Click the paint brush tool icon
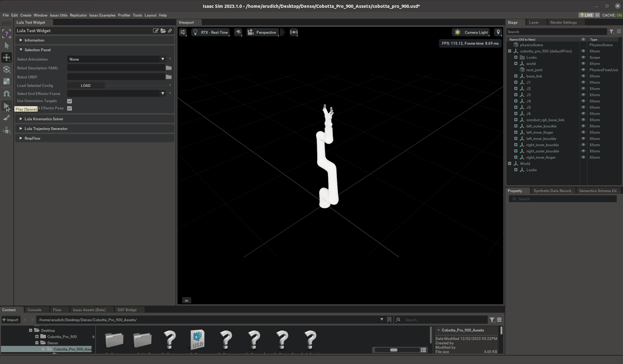This screenshot has width=623, height=364. (x=7, y=118)
